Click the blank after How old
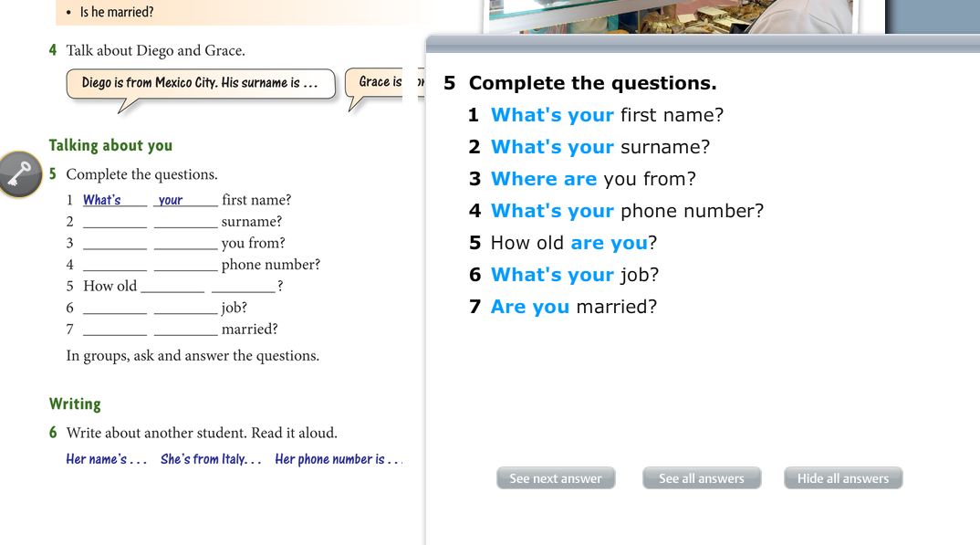 (x=172, y=287)
